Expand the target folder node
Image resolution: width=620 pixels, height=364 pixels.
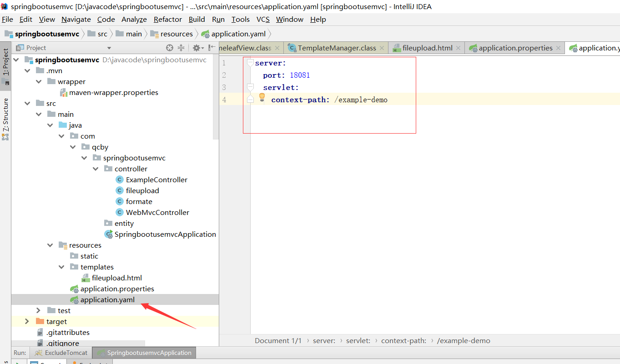pyautogui.click(x=27, y=321)
